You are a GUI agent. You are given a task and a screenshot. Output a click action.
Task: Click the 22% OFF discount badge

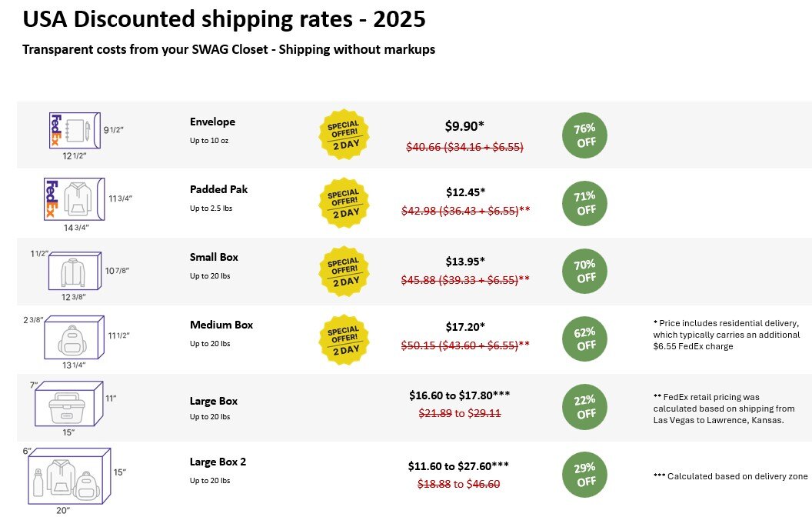point(586,406)
